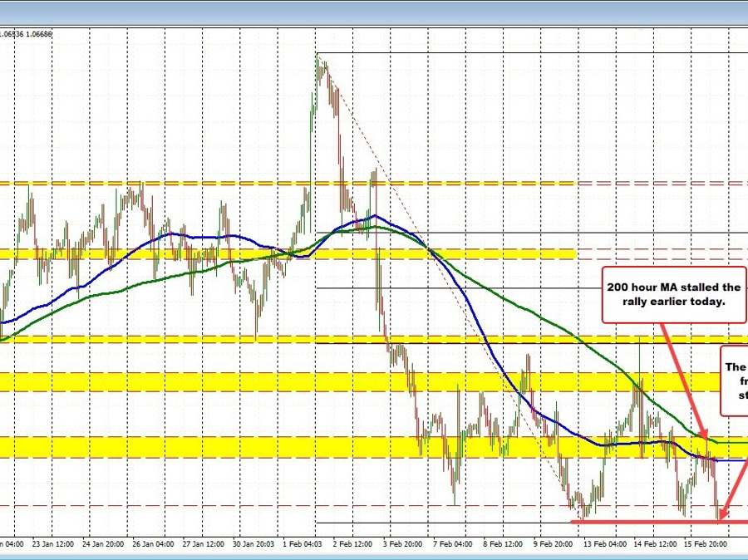Click the highest candle peak near 1 Feb

317,56
